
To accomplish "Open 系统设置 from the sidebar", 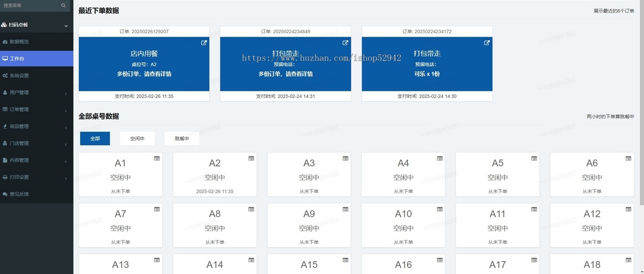I will click(36, 75).
